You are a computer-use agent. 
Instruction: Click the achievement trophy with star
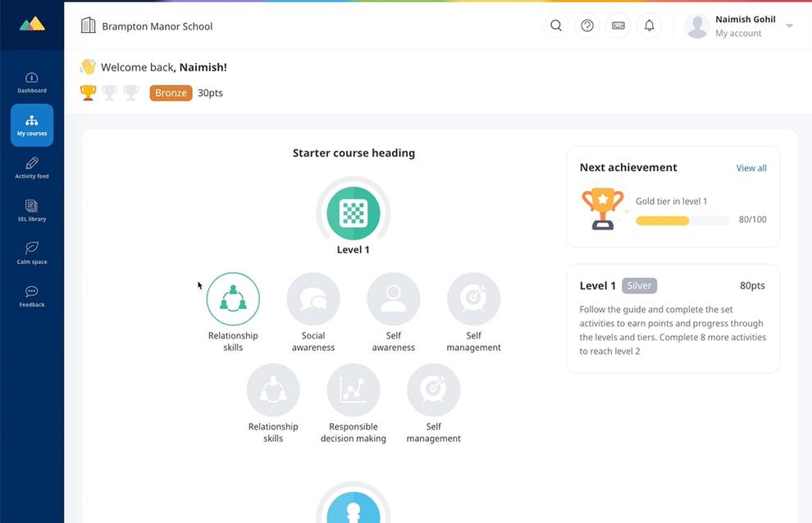pos(602,207)
